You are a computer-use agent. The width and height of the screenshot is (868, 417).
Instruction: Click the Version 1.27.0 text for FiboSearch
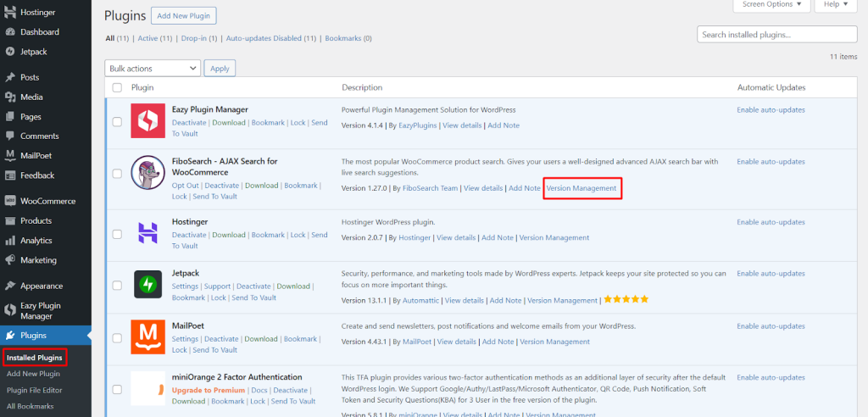pyautogui.click(x=364, y=188)
